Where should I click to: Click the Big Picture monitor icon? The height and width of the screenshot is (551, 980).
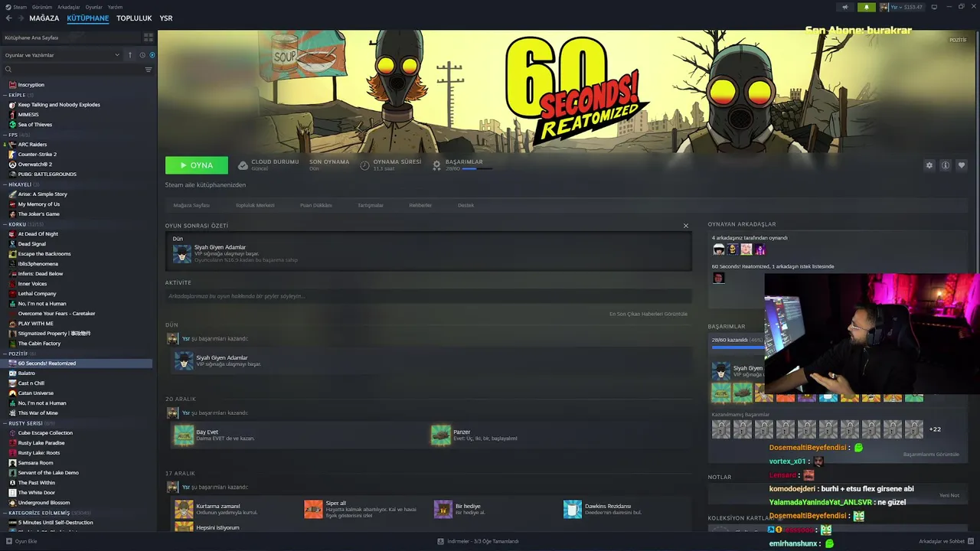pos(934,7)
